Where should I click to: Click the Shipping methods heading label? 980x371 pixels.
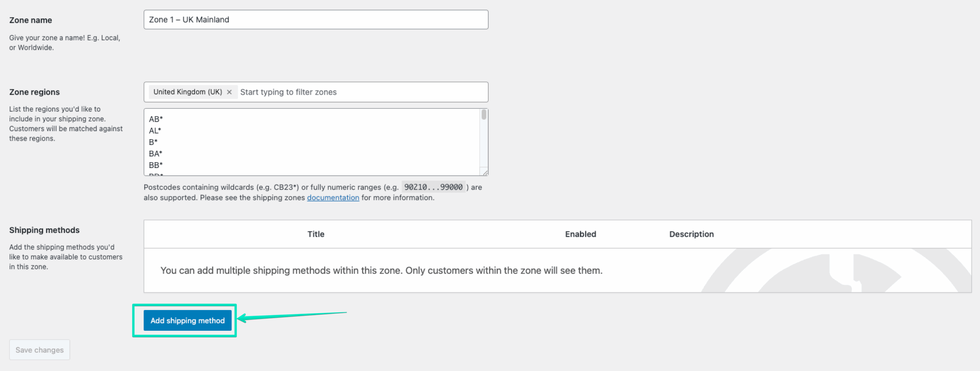(44, 230)
